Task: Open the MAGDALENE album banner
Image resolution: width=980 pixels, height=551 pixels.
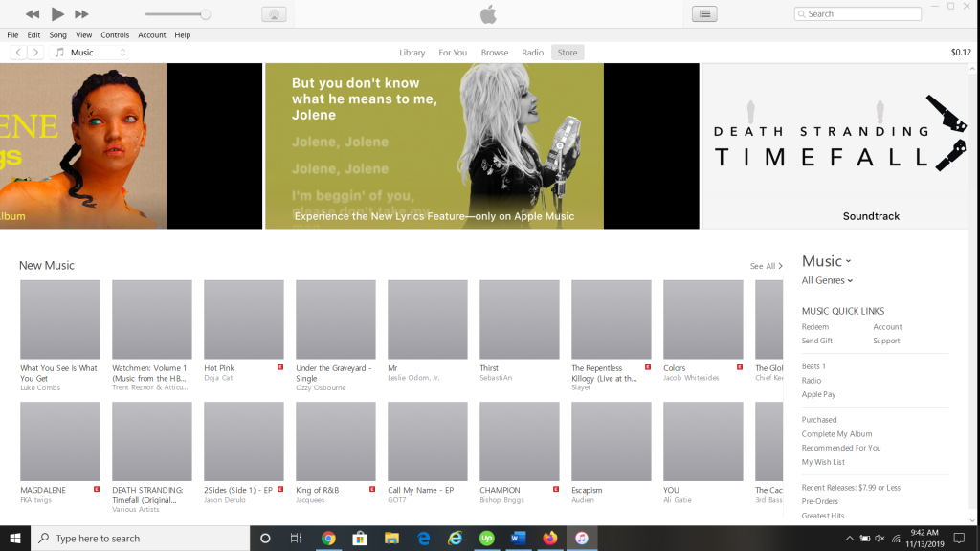Action: 130,145
